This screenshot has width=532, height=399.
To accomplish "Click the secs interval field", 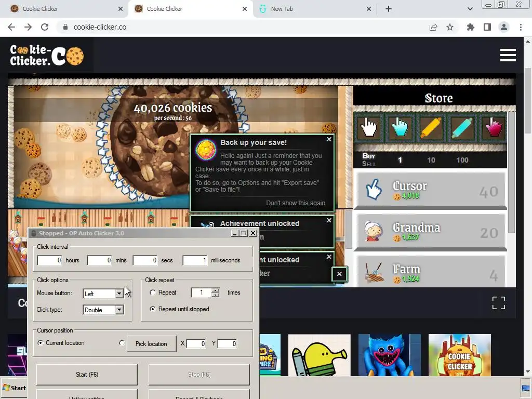I will pyautogui.click(x=145, y=260).
